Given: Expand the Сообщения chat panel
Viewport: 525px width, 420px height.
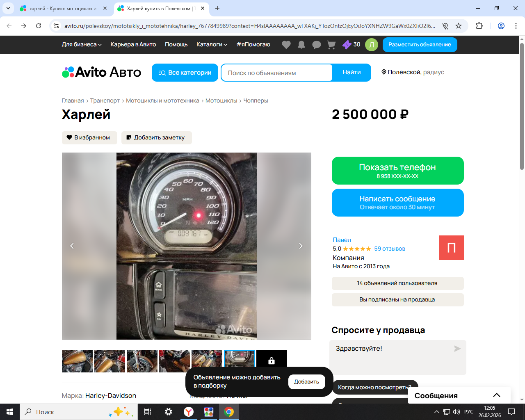Looking at the screenshot, I should [x=459, y=395].
